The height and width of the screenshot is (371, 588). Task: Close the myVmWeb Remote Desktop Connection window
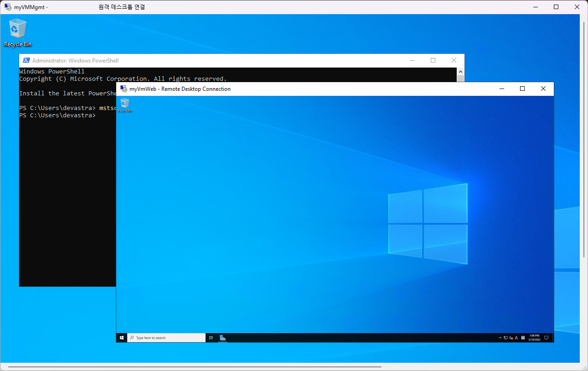click(543, 89)
